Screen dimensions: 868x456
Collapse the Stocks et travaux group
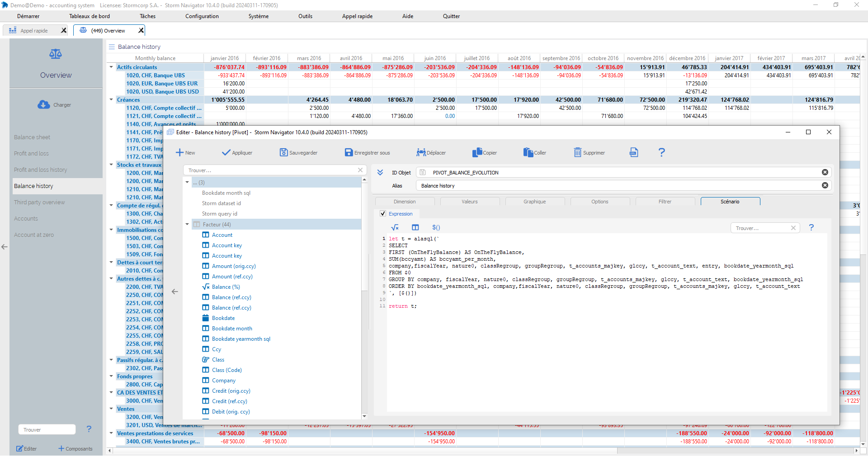(x=111, y=165)
